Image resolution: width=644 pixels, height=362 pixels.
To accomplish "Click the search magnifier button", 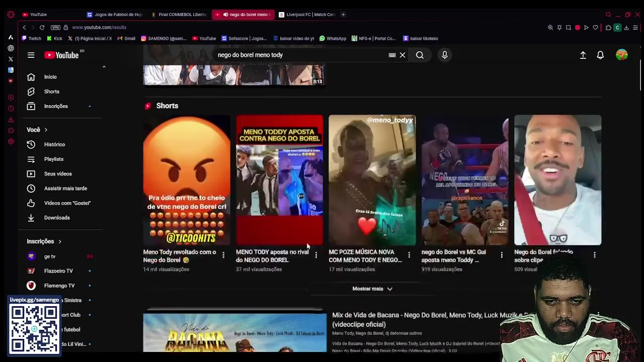I will [420, 55].
